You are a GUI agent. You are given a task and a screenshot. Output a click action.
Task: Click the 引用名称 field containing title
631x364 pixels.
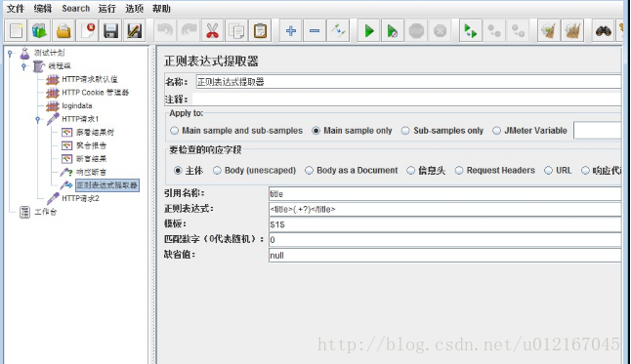coord(444,194)
